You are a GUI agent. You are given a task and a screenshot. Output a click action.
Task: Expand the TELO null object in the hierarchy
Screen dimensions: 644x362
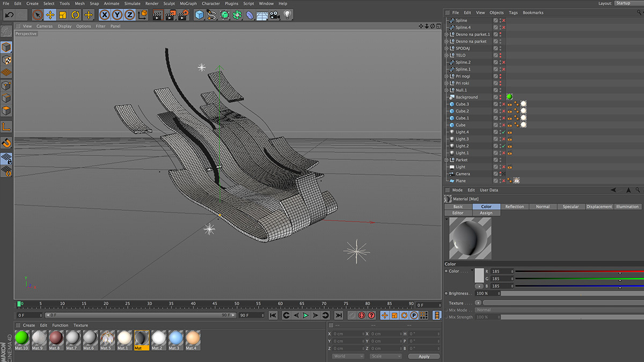446,55
